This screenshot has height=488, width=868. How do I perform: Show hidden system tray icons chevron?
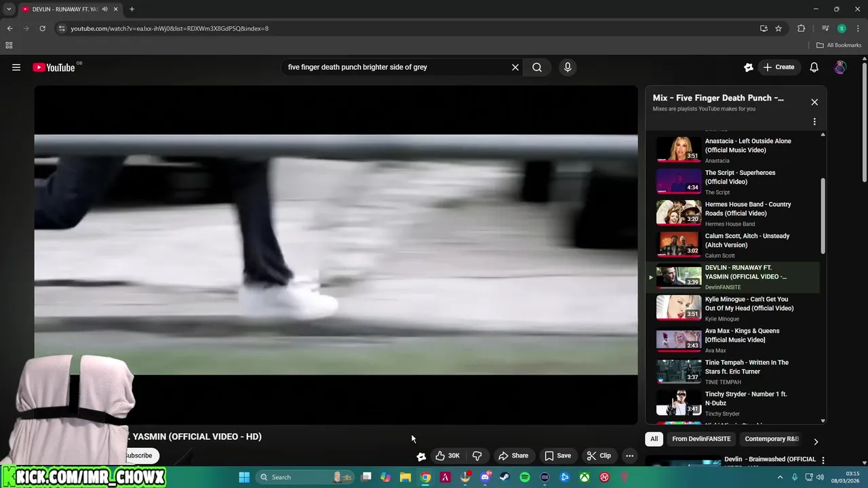pyautogui.click(x=780, y=477)
